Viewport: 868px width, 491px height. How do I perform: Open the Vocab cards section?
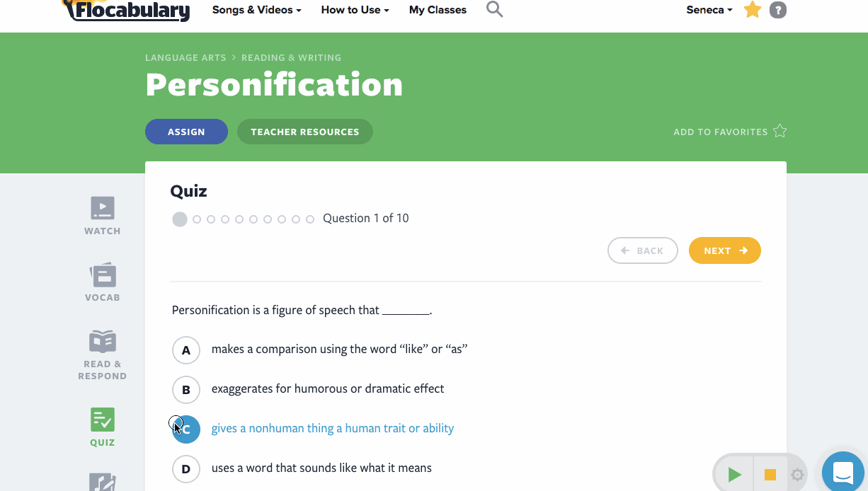(103, 275)
